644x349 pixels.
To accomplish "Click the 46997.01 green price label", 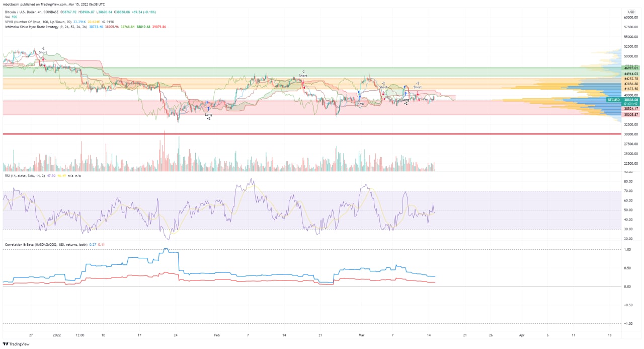I will pos(631,68).
